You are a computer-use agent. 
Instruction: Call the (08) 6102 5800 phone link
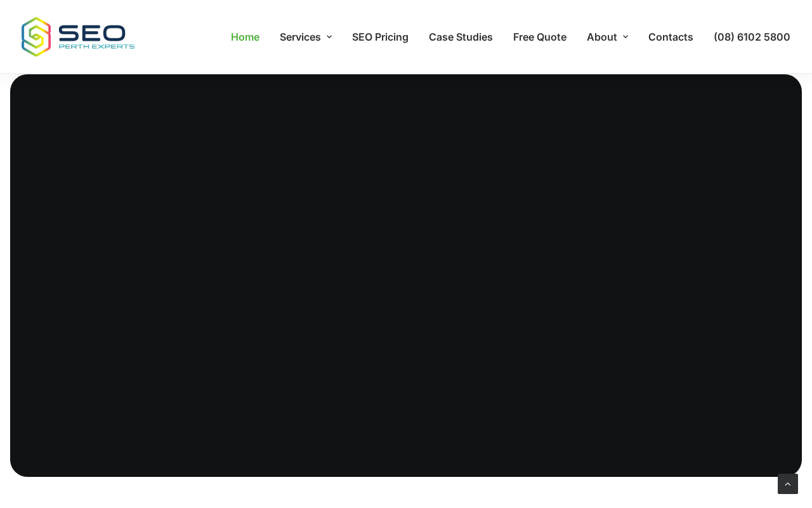pos(752,37)
